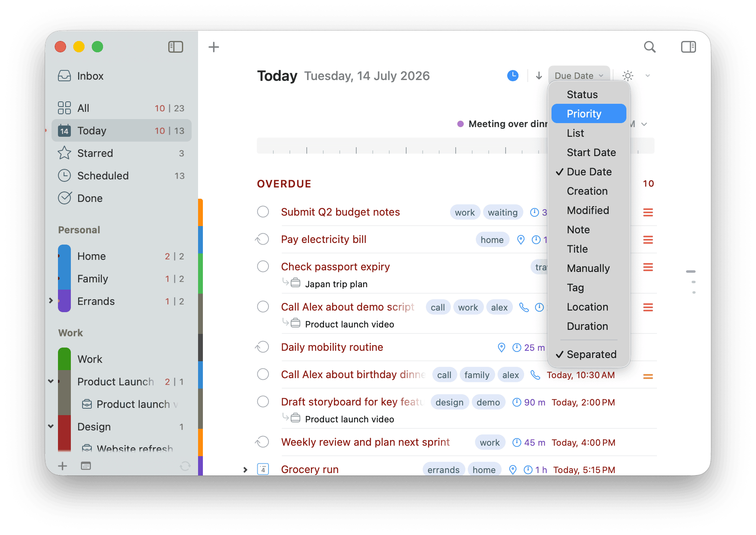
Task: Click the 4-subtask icon on Grocery run
Action: (263, 469)
